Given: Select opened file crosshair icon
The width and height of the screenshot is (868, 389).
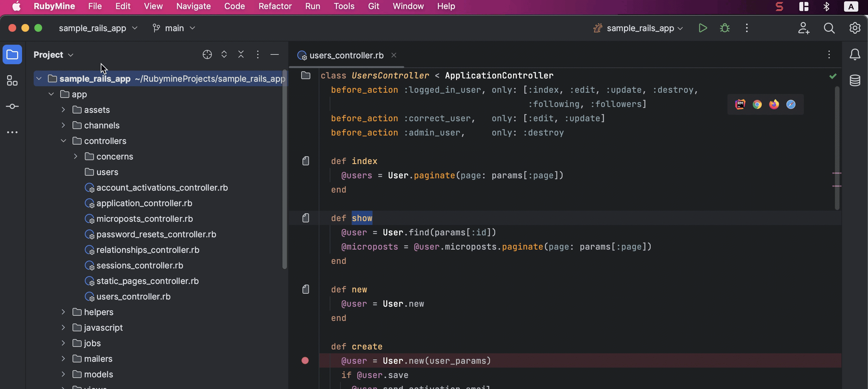Looking at the screenshot, I should [x=207, y=55].
